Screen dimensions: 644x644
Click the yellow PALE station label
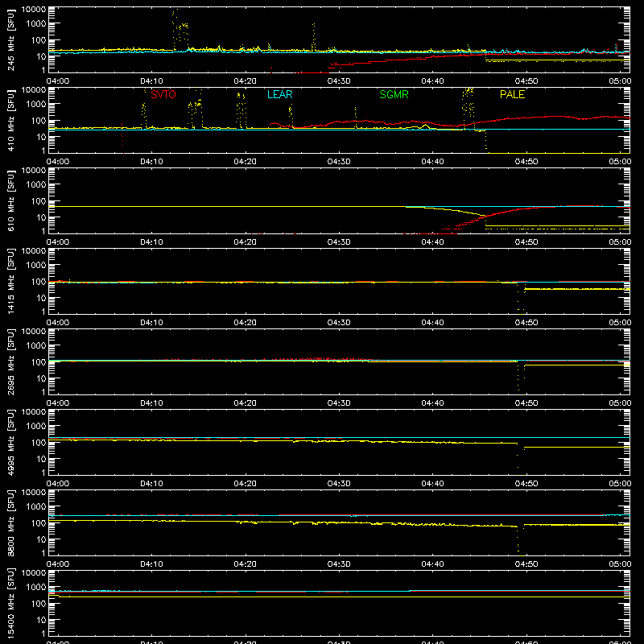point(512,94)
